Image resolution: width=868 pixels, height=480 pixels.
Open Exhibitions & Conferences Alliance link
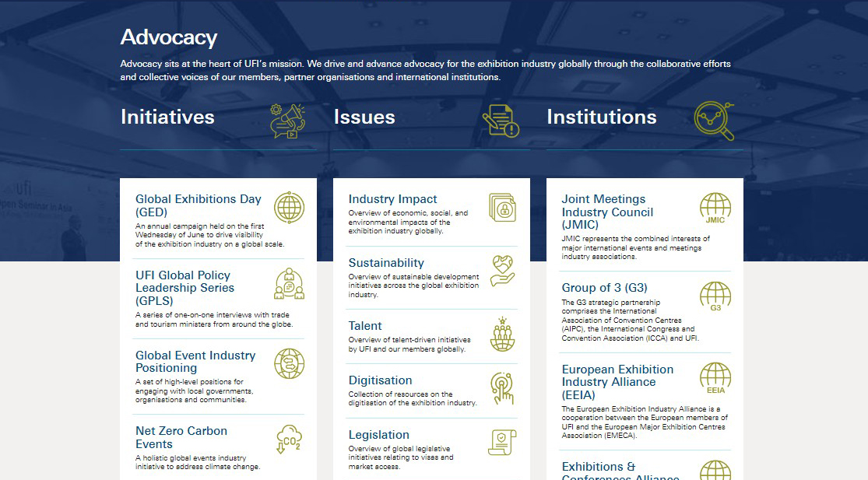coord(620,471)
